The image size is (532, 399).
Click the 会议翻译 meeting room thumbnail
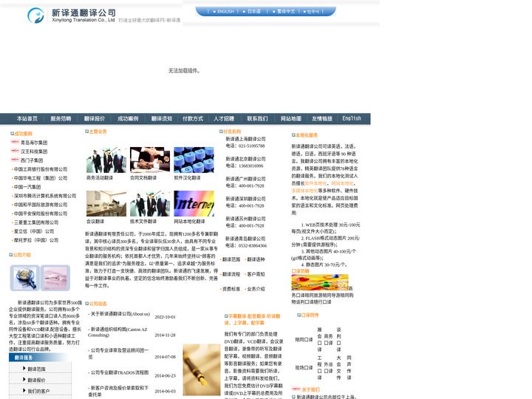(x=106, y=203)
